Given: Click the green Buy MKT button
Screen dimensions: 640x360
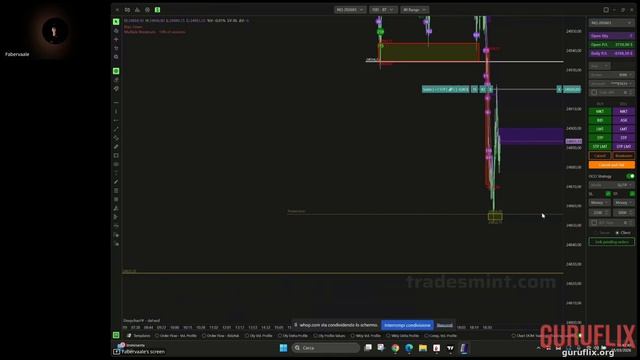Looking at the screenshot, I should [x=600, y=111].
